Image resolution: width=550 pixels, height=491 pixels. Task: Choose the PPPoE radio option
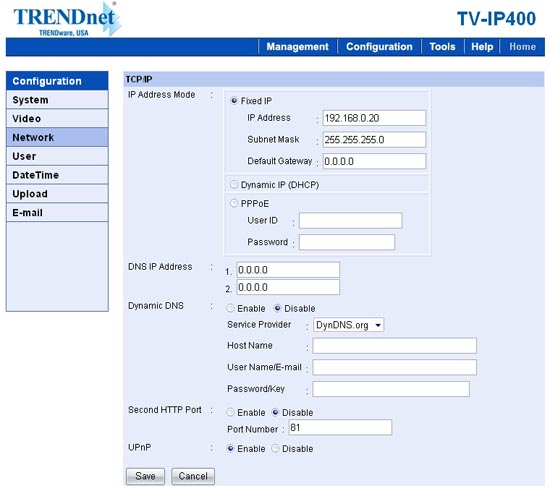[x=234, y=203]
